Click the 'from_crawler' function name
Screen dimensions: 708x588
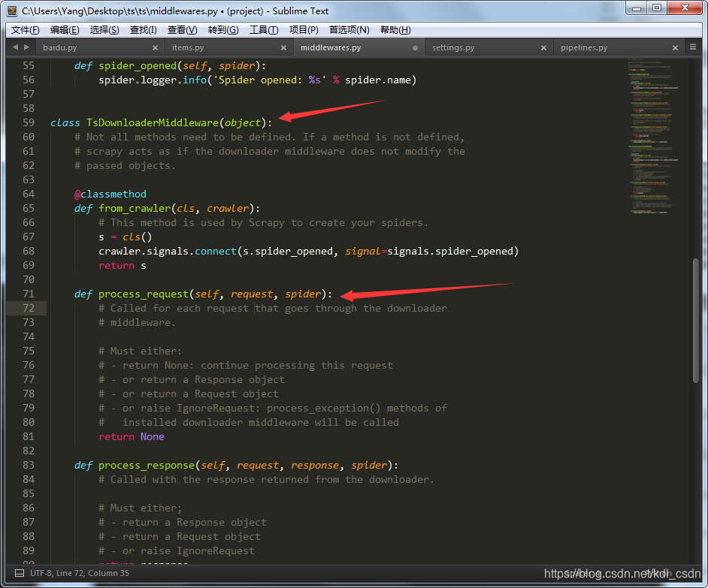pos(135,209)
